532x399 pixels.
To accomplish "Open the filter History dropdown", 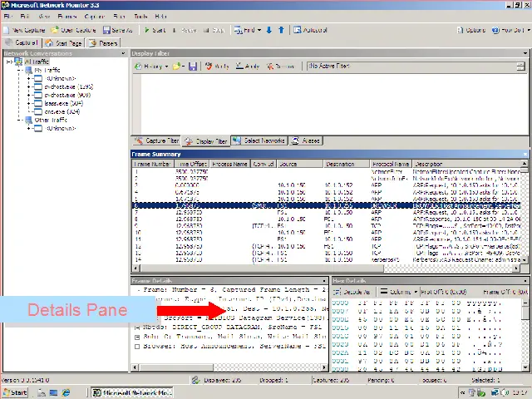I will [151, 66].
